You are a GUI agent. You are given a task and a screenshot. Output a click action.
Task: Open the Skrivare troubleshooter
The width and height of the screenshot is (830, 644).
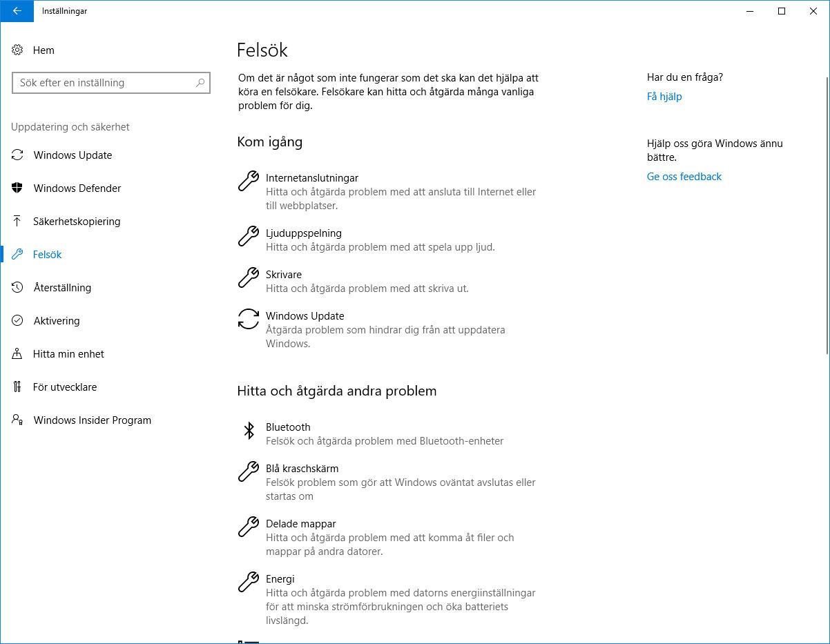pos(283,274)
